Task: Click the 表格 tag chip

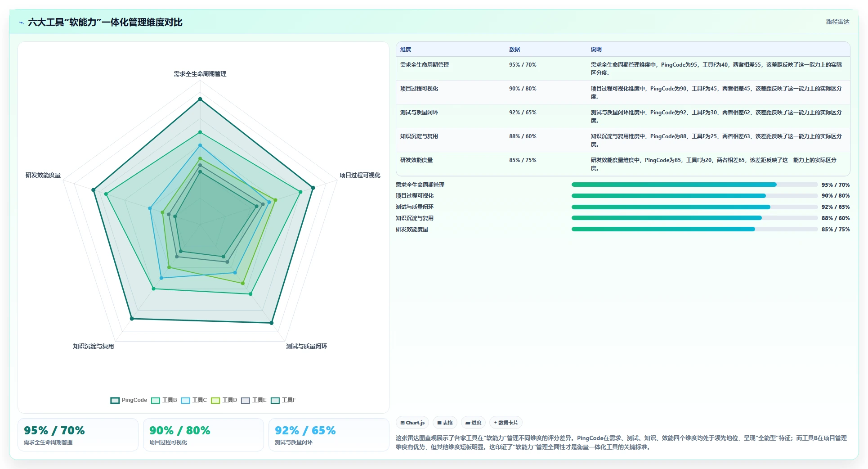Action: tap(445, 423)
